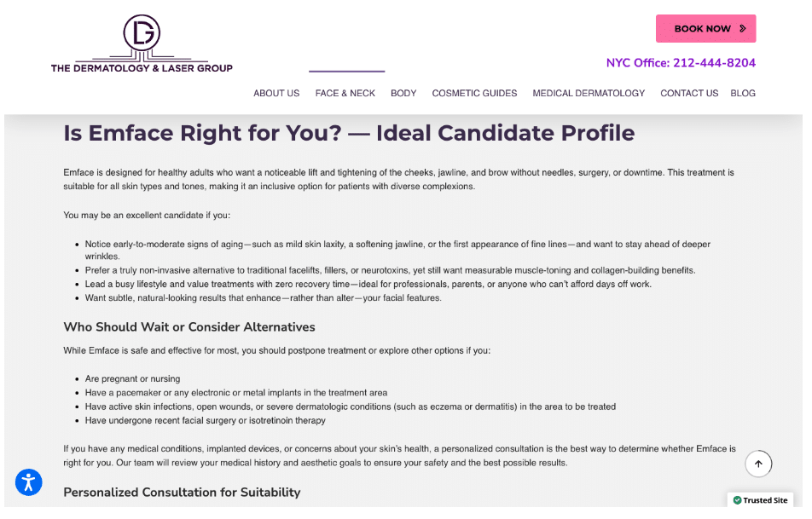Expand the Cosmetic Guides menu
The image size is (812, 519).
[x=474, y=94]
